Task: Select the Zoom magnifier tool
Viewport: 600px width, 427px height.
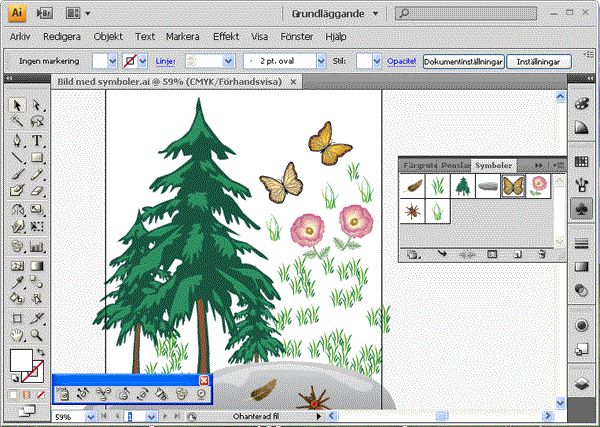Action: tap(37, 336)
